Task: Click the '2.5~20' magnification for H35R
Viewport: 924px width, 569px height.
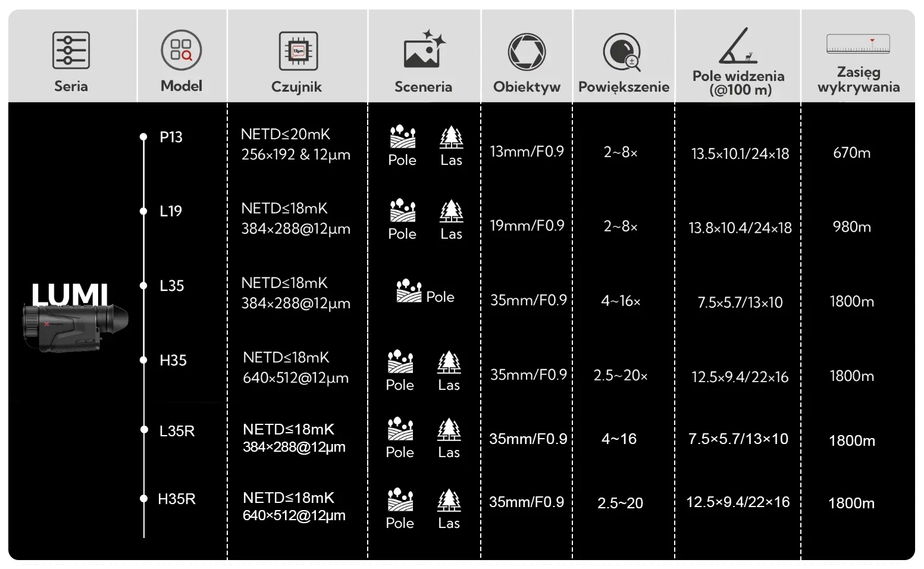Action: [x=620, y=504]
